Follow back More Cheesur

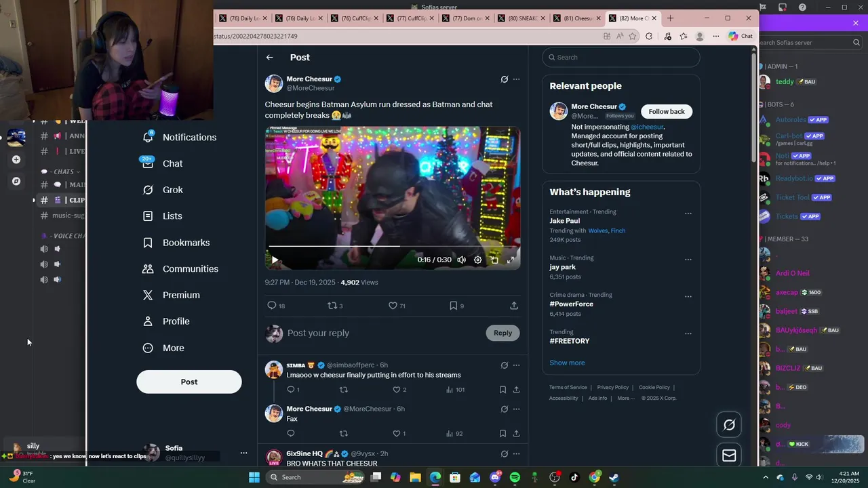[667, 111]
